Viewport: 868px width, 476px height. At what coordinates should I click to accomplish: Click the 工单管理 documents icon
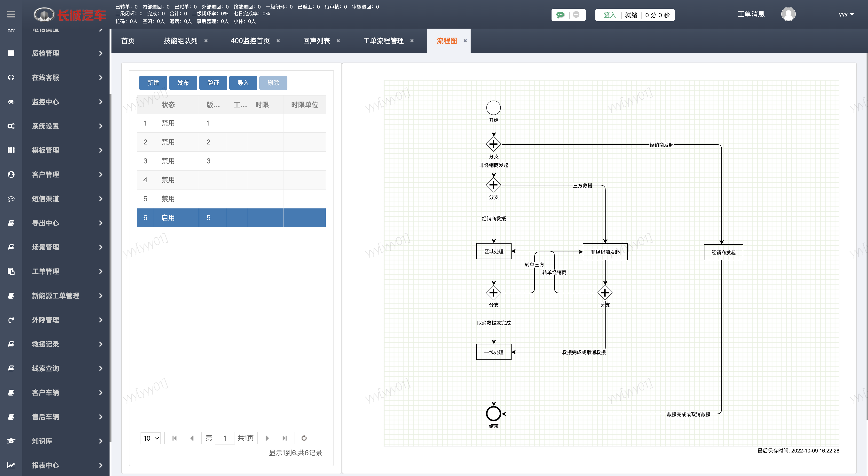pos(11,271)
